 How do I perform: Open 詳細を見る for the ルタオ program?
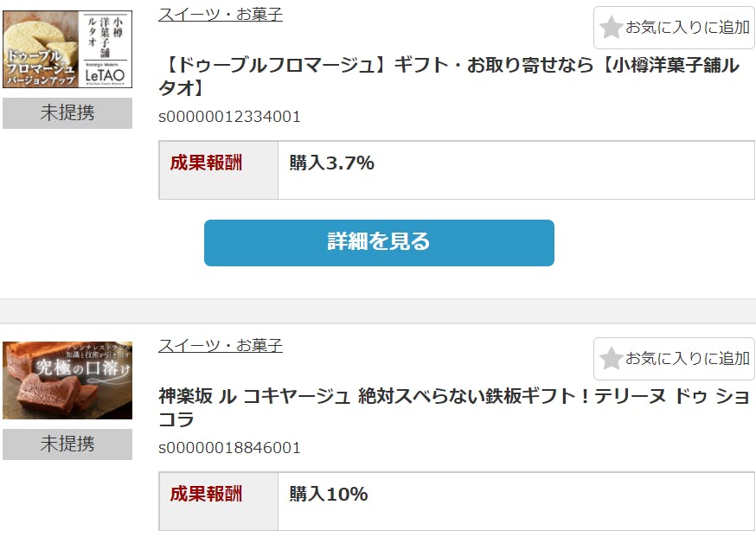coord(379,242)
